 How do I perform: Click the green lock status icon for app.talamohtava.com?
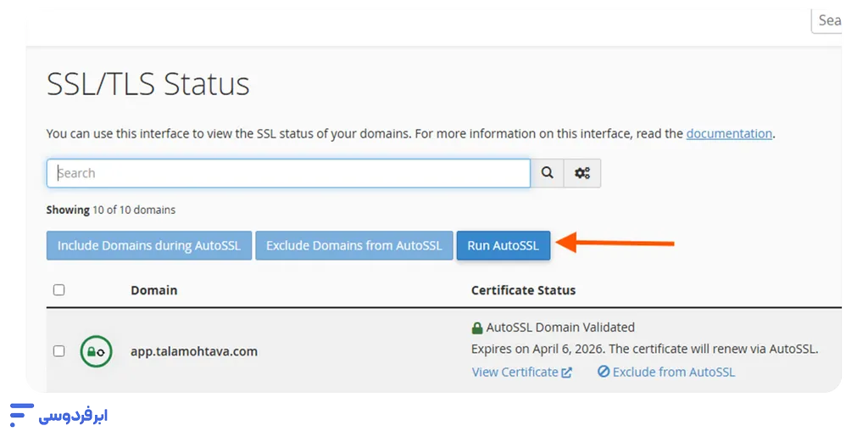click(x=97, y=351)
